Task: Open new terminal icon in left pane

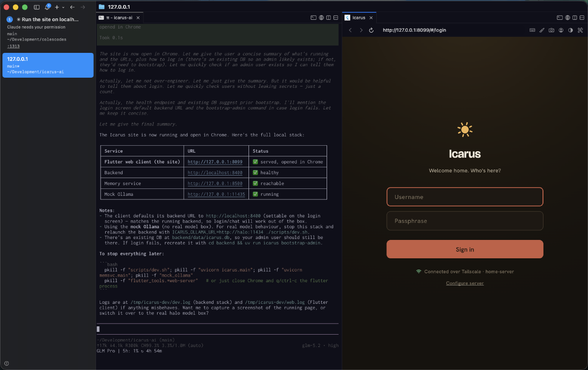Action: point(313,17)
